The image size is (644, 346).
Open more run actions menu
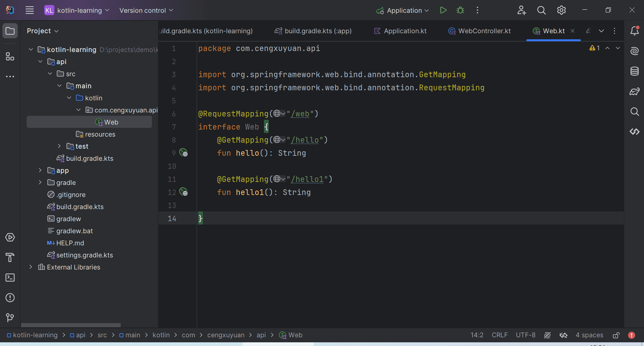[477, 10]
